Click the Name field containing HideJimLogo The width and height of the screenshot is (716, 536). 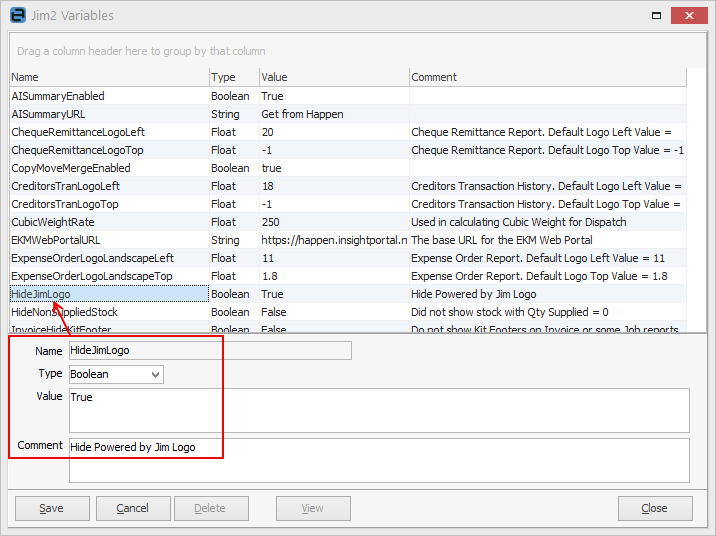pos(211,351)
